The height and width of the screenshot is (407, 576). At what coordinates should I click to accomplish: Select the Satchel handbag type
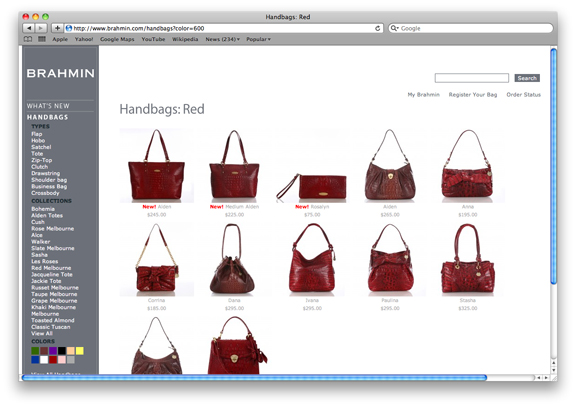click(41, 147)
